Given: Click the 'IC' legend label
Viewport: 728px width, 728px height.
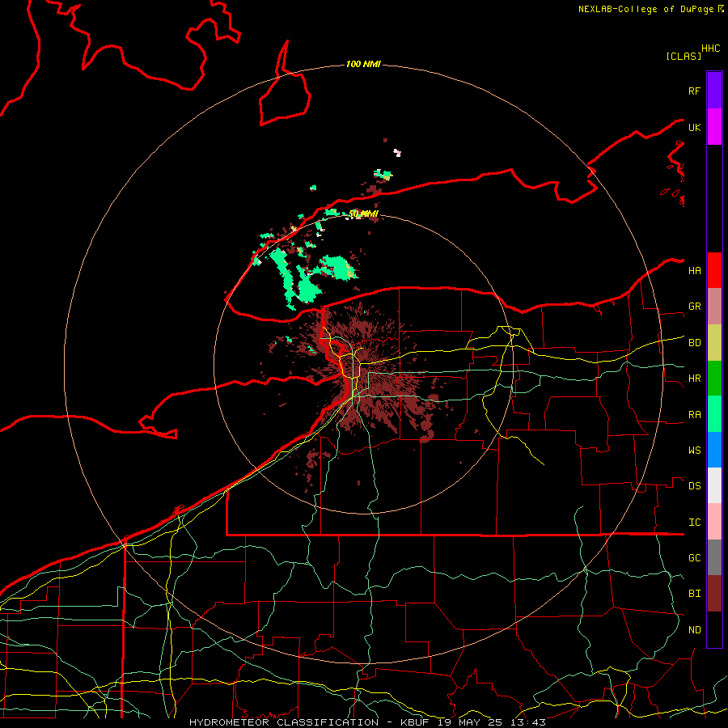Looking at the screenshot, I should 694,523.
